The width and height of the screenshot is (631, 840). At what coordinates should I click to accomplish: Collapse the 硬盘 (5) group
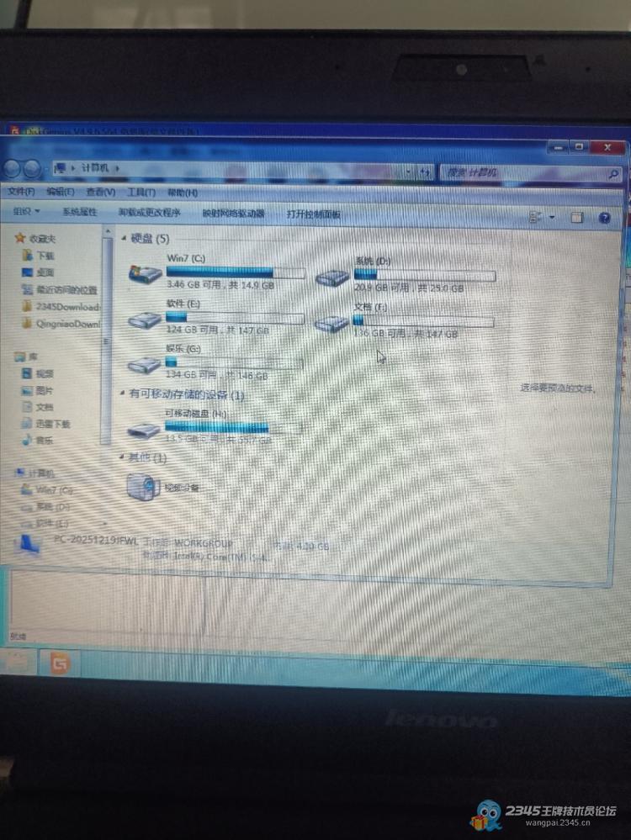(124, 239)
